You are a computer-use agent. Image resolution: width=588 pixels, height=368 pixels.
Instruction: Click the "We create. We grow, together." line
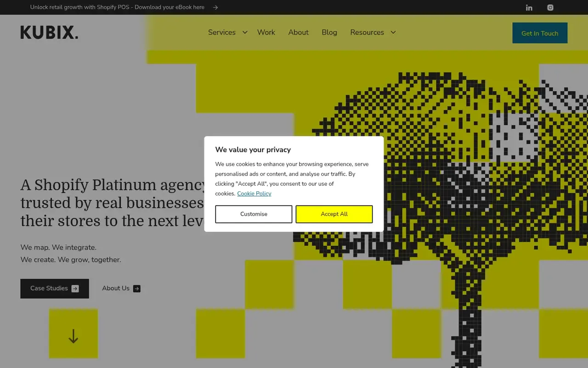tap(71, 259)
